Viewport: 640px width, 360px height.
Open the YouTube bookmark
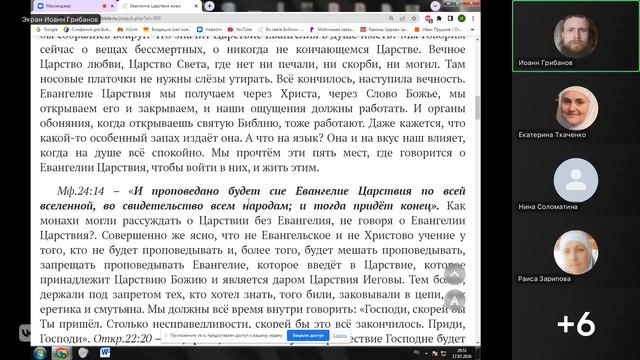[x=240, y=29]
